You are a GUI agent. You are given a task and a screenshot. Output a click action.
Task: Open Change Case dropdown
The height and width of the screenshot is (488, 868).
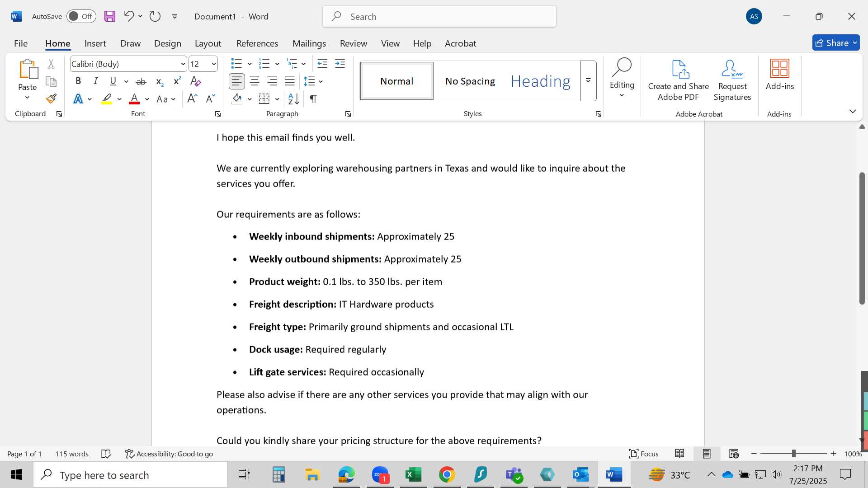[166, 99]
